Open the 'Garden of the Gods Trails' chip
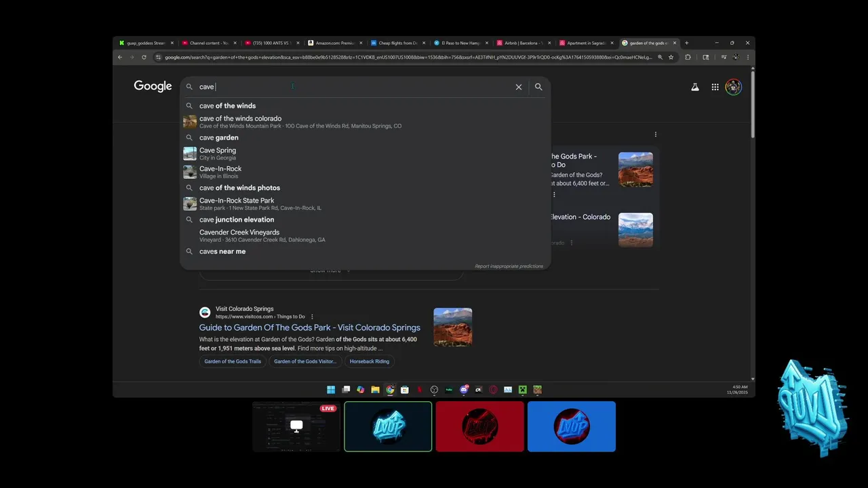The image size is (868, 488). pyautogui.click(x=233, y=361)
